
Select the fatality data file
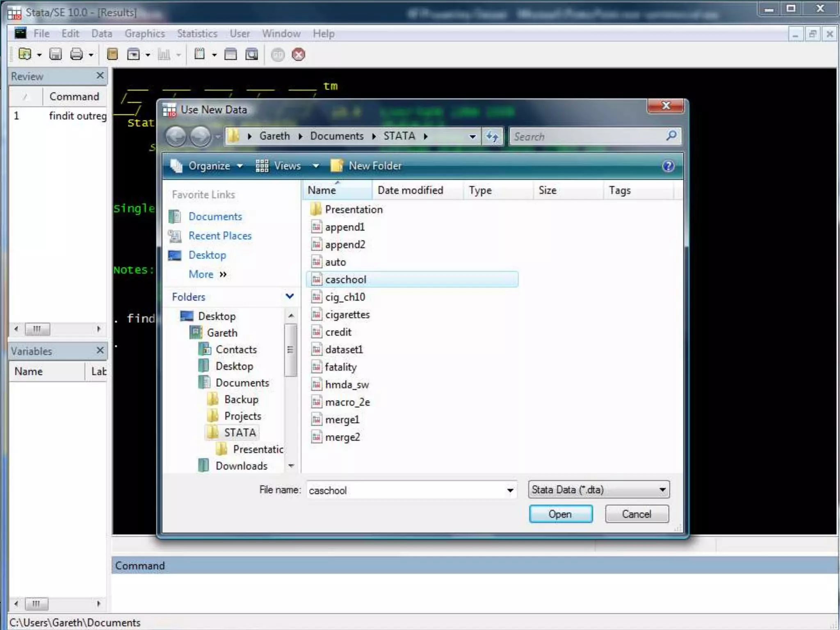340,367
